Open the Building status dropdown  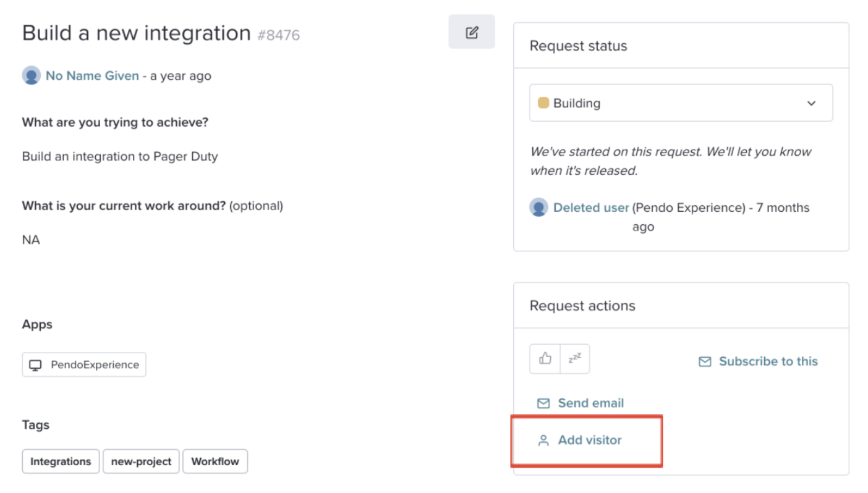(x=681, y=103)
